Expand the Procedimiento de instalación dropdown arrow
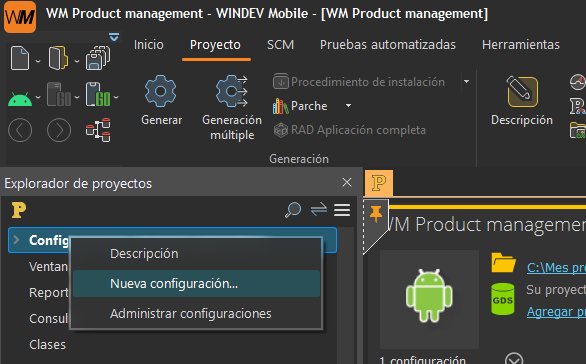Viewport: 586px width, 364px height. pyautogui.click(x=466, y=81)
